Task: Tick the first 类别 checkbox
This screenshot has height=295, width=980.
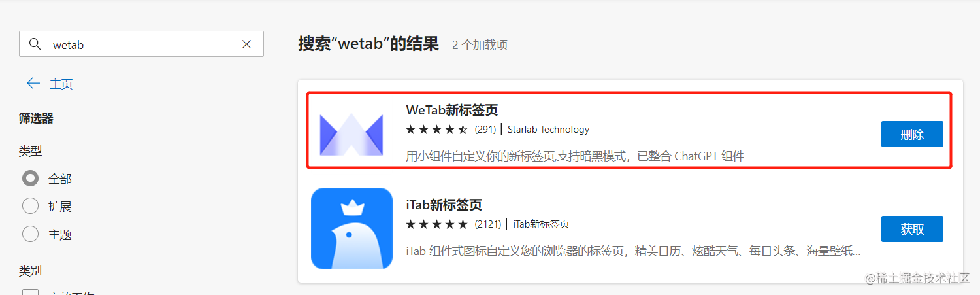Action: pos(30,292)
